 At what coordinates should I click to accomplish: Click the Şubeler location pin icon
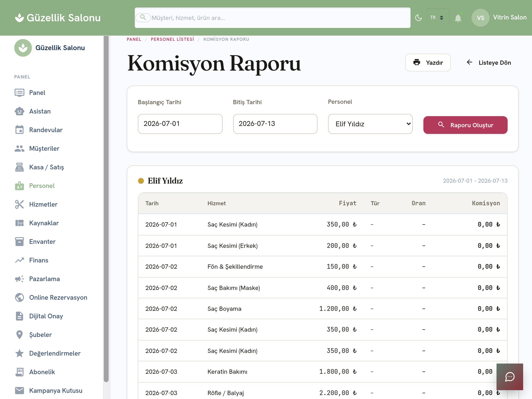coord(19,334)
